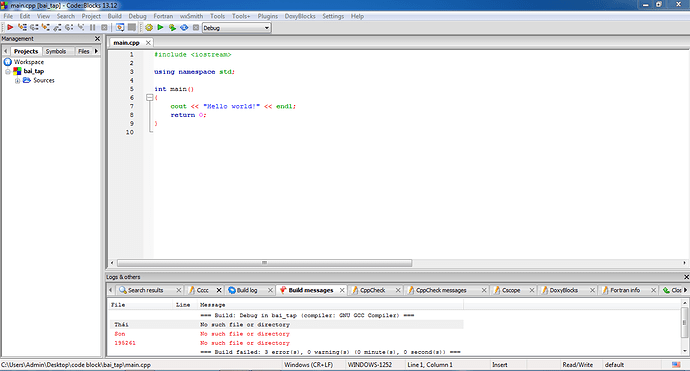Click the Run to cursor debug icon

(x=22, y=27)
